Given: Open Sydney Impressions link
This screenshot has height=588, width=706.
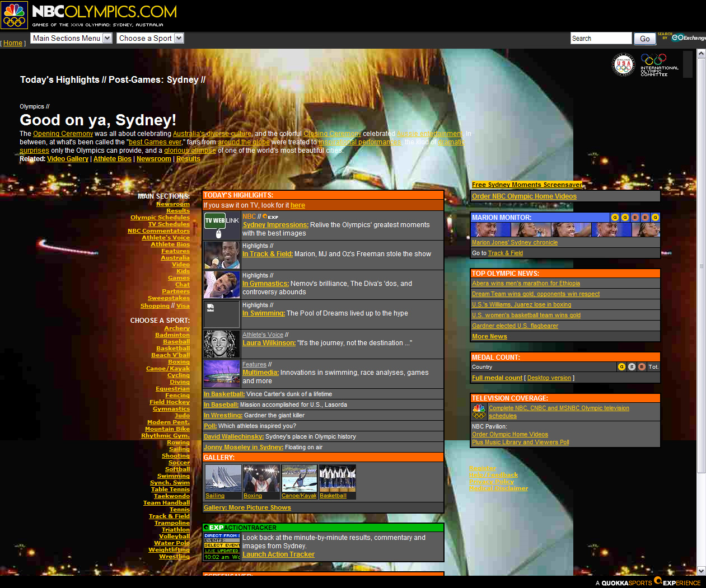Looking at the screenshot, I should point(275,225).
